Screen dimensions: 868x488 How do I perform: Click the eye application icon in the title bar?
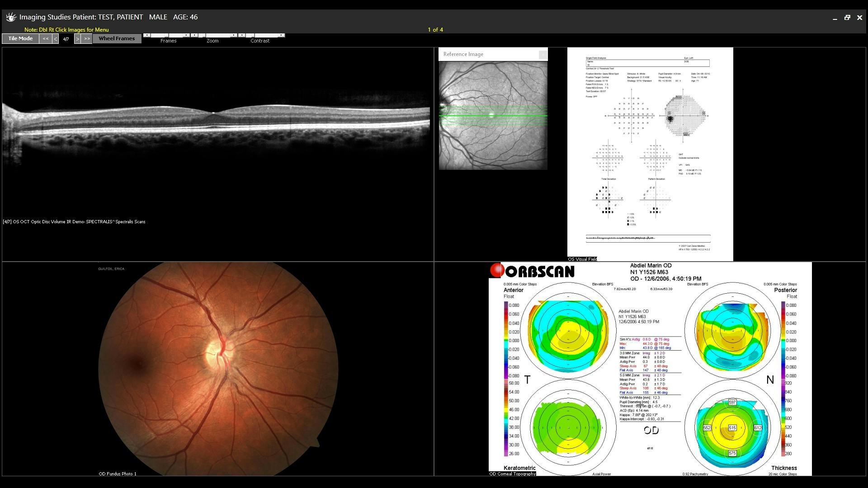pos(10,17)
